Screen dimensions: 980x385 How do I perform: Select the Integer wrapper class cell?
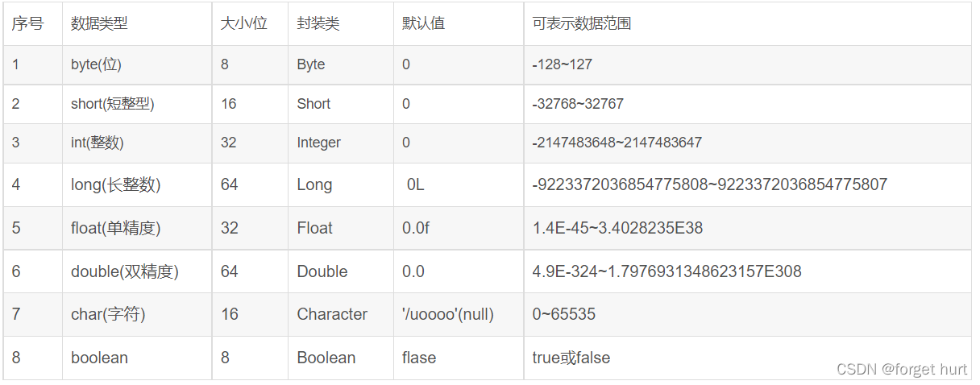point(341,143)
